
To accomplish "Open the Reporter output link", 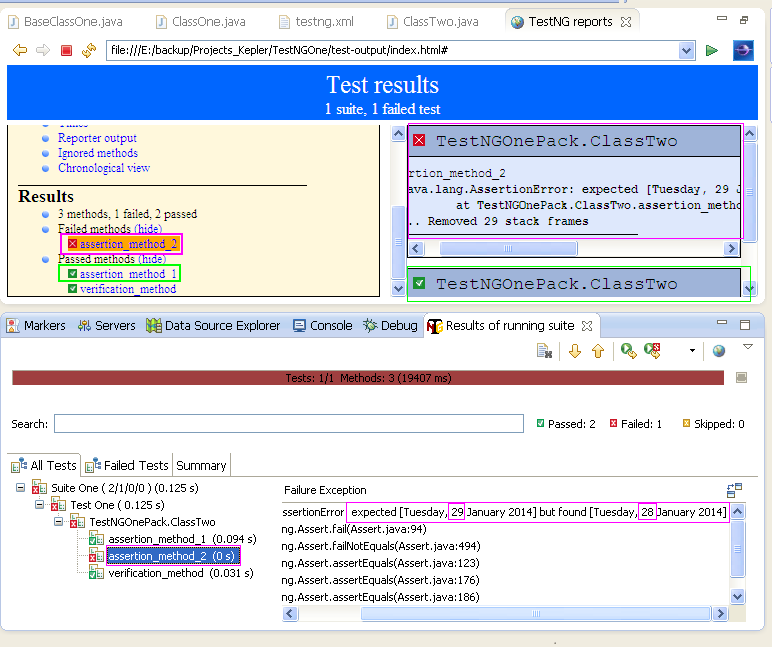I will (x=97, y=138).
